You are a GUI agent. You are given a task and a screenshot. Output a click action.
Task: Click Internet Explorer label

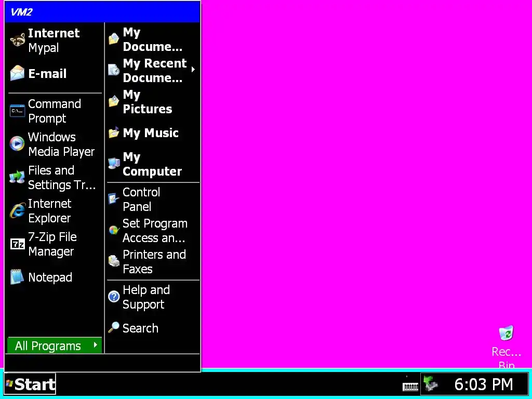[50, 211]
